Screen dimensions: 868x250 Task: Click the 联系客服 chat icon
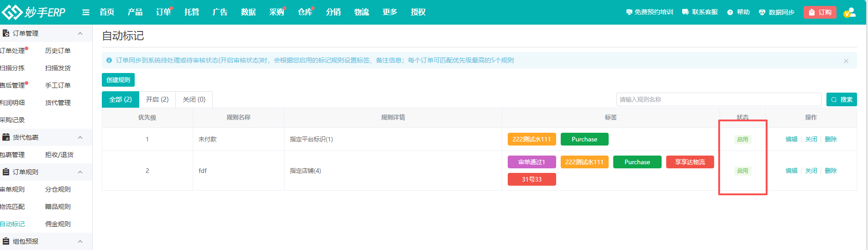685,12
